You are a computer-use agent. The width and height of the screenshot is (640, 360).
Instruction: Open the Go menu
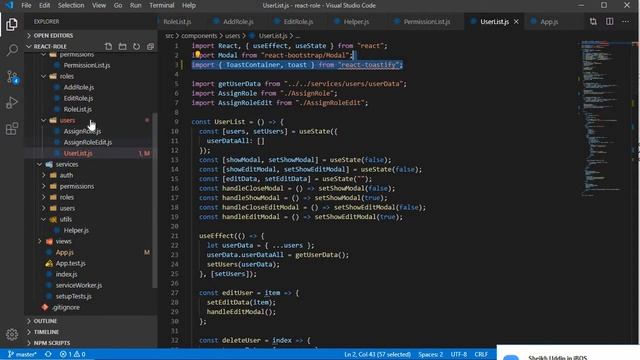(118, 5)
